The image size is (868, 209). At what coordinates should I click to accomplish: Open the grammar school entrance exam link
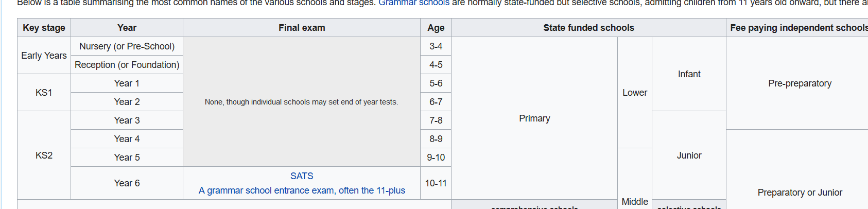click(302, 190)
